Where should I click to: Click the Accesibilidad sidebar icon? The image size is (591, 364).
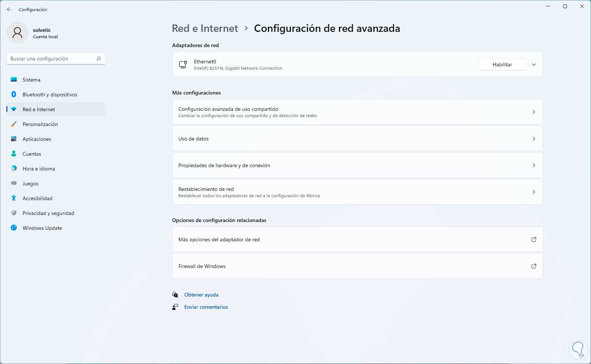(x=14, y=198)
